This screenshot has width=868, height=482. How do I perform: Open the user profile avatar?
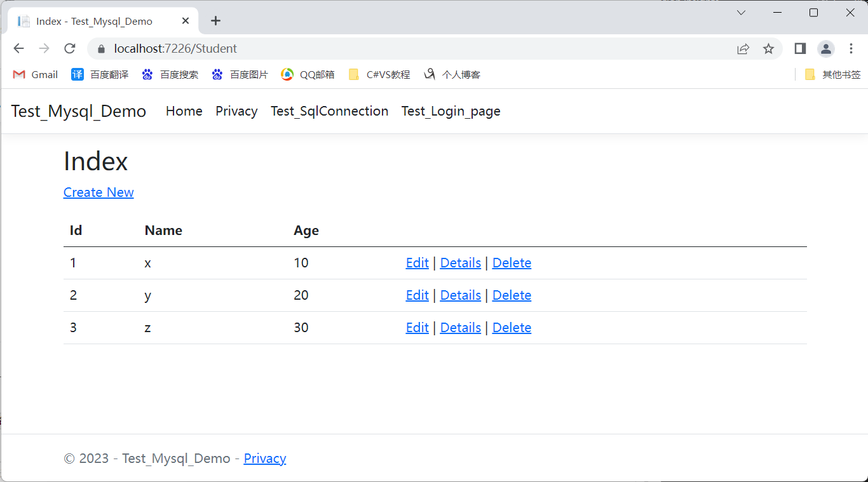click(825, 49)
